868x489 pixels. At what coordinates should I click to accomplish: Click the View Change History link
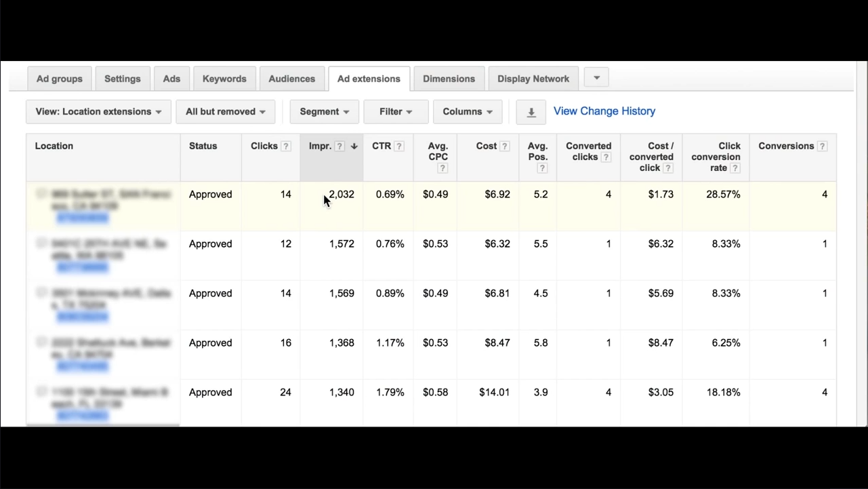click(604, 111)
